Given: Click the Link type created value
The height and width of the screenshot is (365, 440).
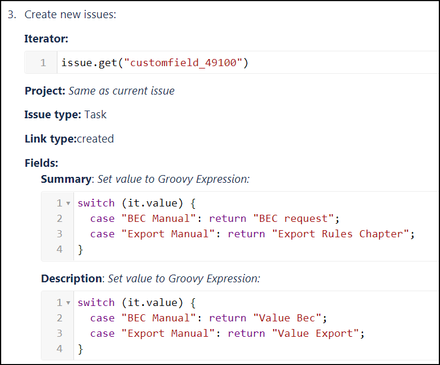Looking at the screenshot, I should [95, 139].
